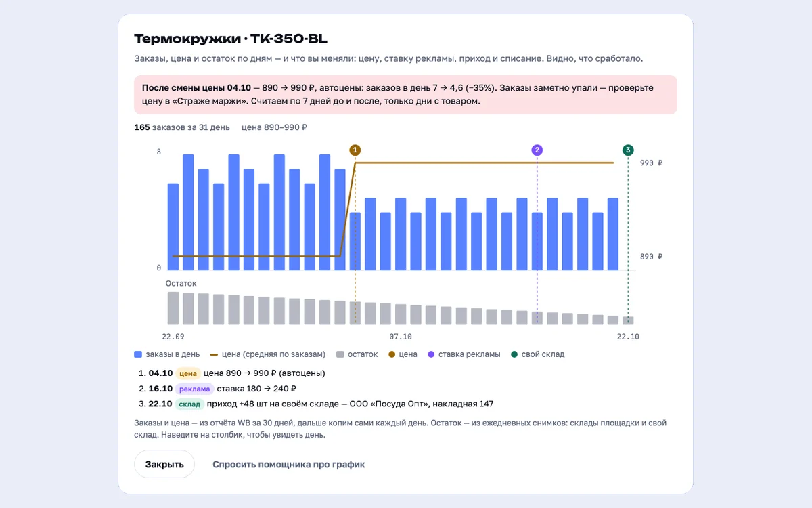Image resolution: width=812 pixels, height=508 pixels.
Task: Click the "22.10" date in the events list
Action: click(160, 404)
